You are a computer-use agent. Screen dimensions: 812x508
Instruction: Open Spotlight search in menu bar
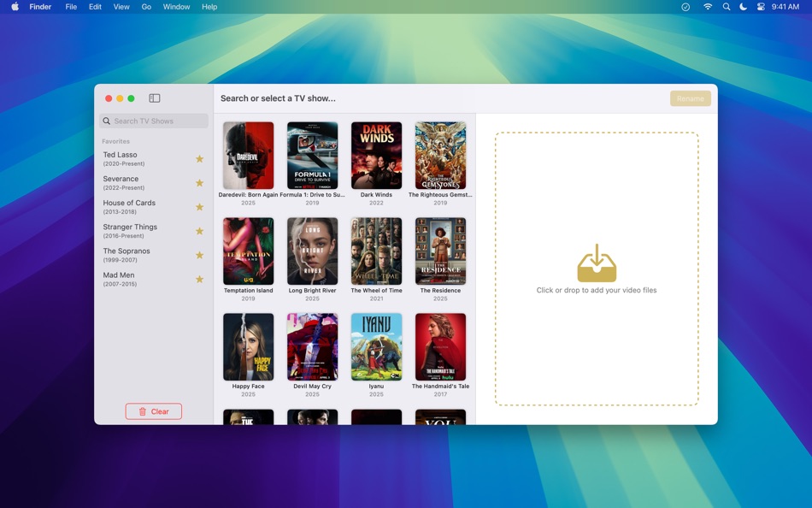(x=726, y=7)
